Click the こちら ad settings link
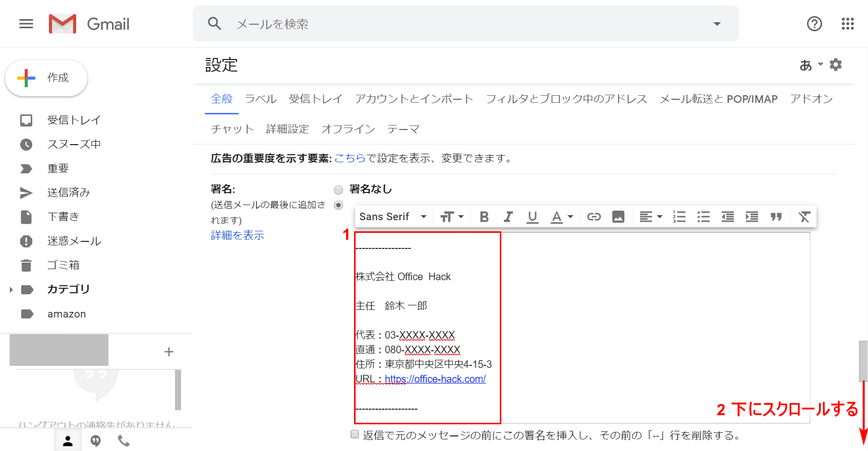This screenshot has height=451, width=868. [x=350, y=158]
